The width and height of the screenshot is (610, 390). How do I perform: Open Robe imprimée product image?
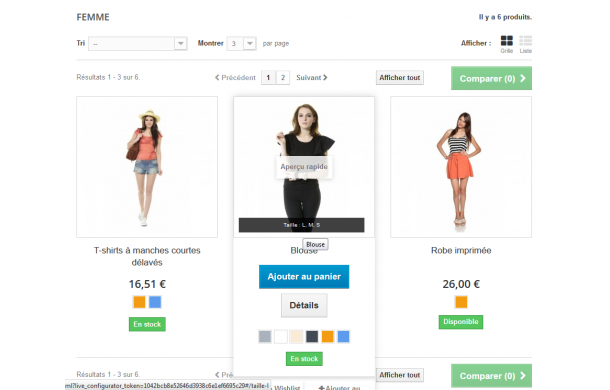click(x=461, y=167)
